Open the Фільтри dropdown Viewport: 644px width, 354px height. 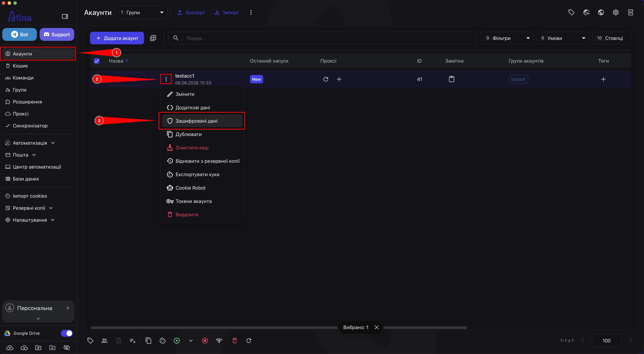(x=507, y=38)
